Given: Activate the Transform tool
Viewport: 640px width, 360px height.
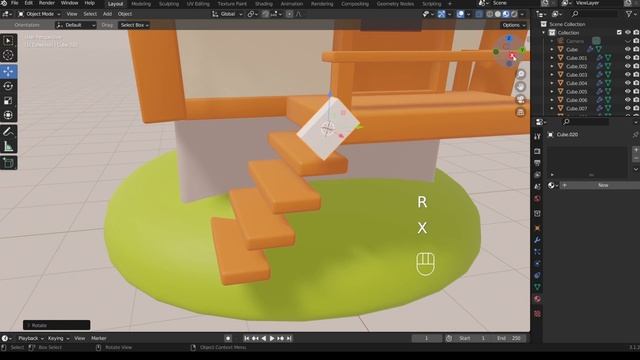Looking at the screenshot, I should pyautogui.click(x=8, y=115).
